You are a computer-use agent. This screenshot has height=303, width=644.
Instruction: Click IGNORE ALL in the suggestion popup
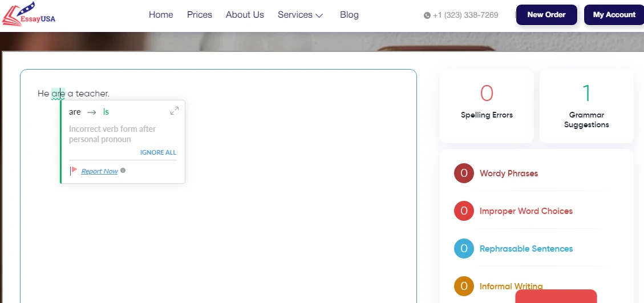pyautogui.click(x=158, y=152)
